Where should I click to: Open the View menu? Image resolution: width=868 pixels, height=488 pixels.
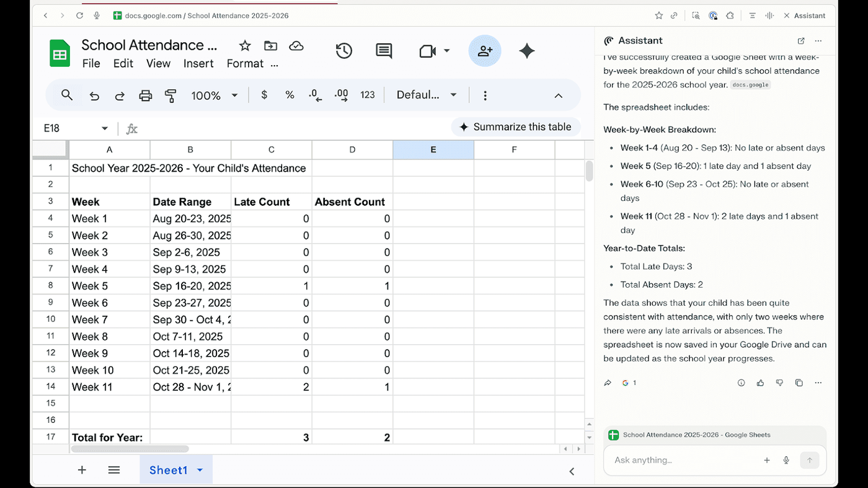158,63
